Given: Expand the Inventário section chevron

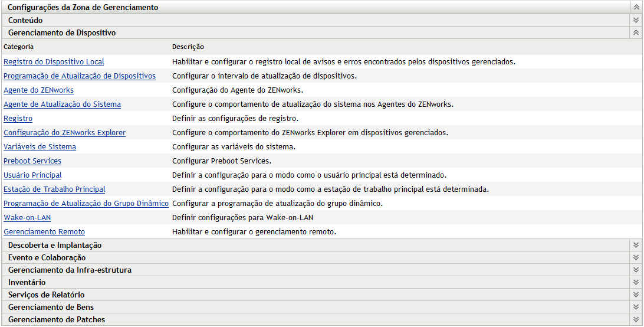Looking at the screenshot, I should [636, 283].
